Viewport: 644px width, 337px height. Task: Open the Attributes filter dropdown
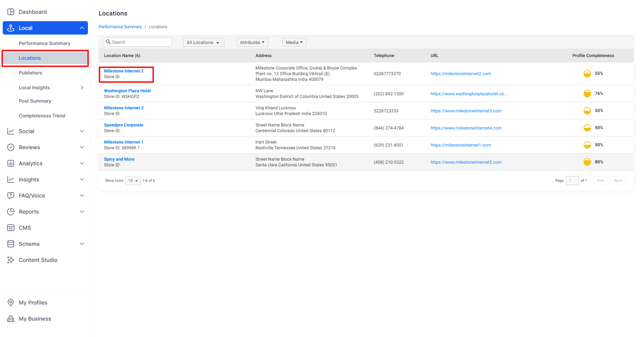[252, 42]
